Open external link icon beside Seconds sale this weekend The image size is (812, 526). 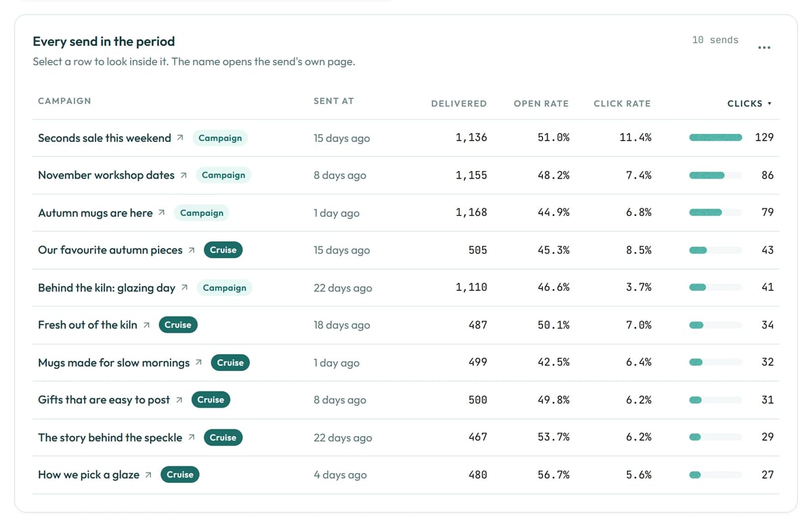coord(180,138)
